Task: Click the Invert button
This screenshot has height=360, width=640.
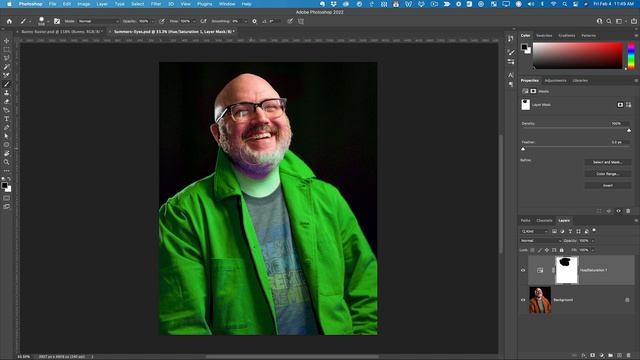Action: [x=607, y=185]
